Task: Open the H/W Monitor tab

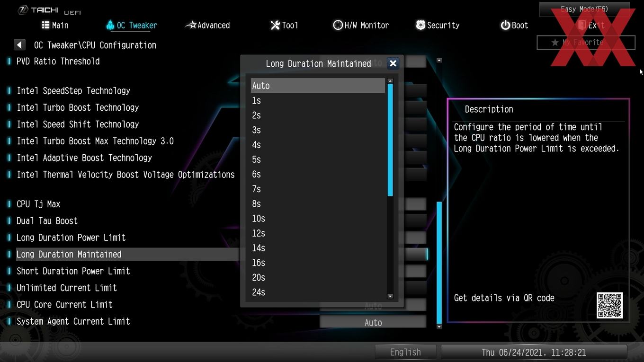Action: pos(361,25)
